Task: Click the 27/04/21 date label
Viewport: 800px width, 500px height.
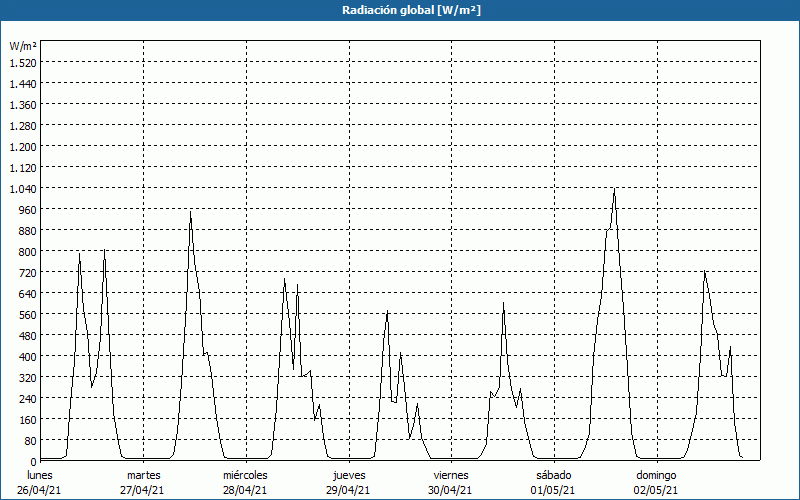Action: [x=142, y=490]
